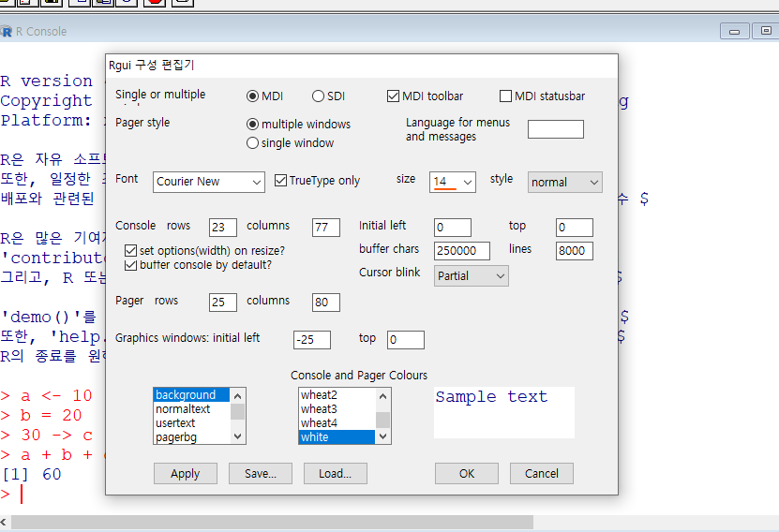The width and height of the screenshot is (779, 532).
Task: Open the Font dropdown showing Courier New
Action: [x=209, y=182]
